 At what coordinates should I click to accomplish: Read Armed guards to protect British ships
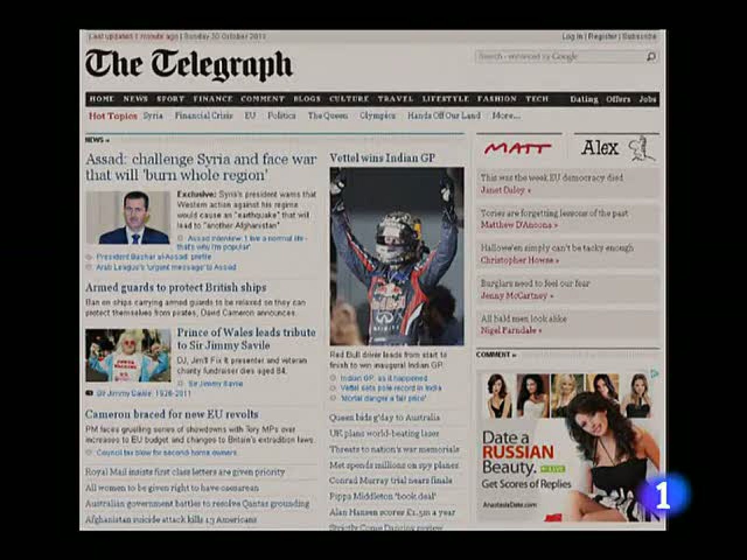pyautogui.click(x=176, y=287)
